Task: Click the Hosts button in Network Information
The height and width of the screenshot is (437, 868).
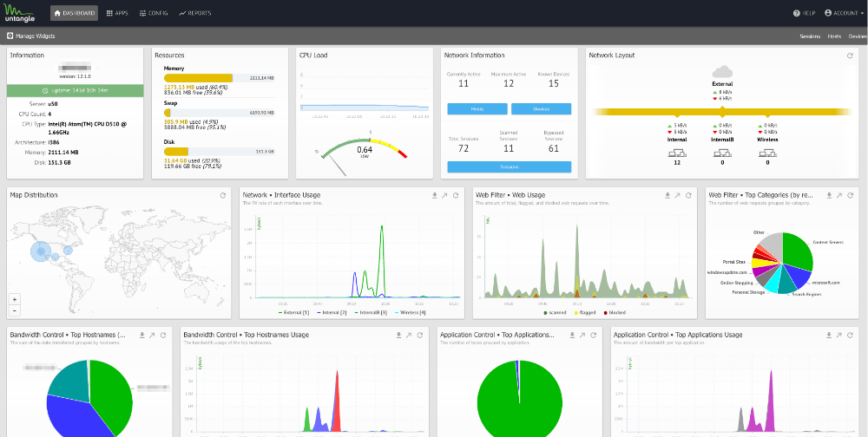Action: pos(477,109)
